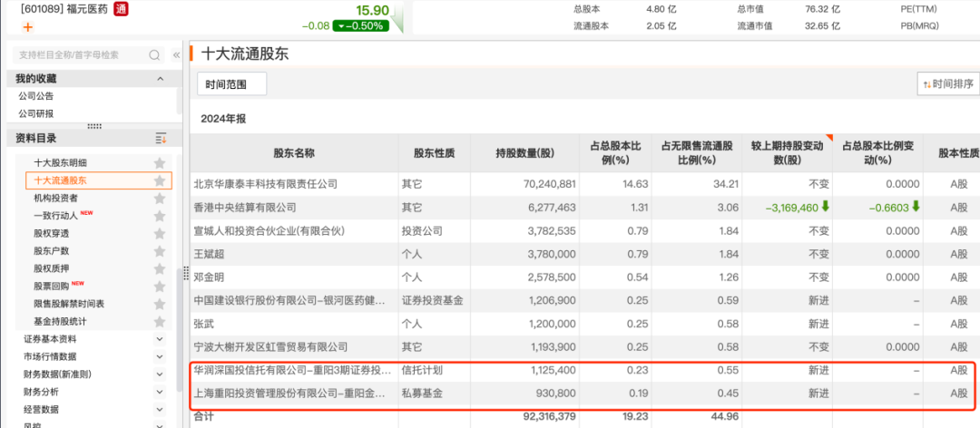Select 十大股东明细 in the directory
This screenshot has height=428, width=980.
click(60, 163)
